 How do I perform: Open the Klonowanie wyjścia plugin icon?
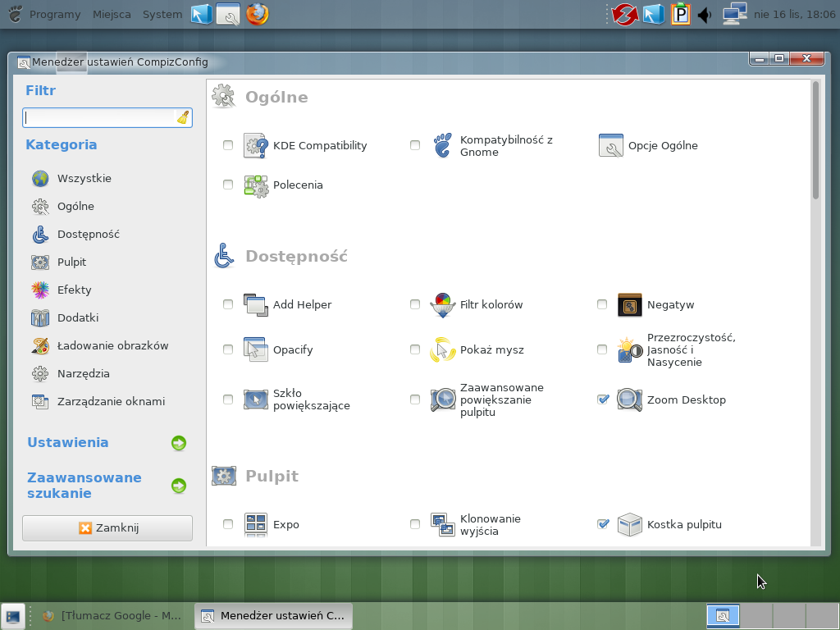pos(442,524)
